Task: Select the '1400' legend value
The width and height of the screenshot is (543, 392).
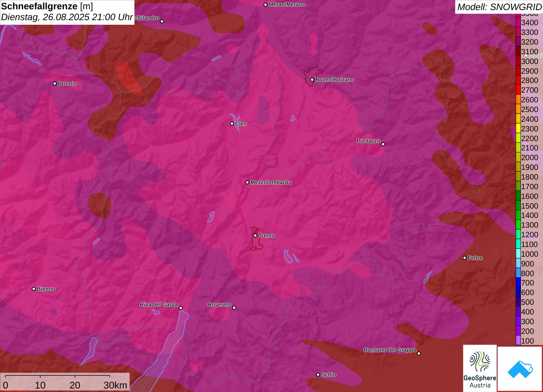Action: (530, 215)
